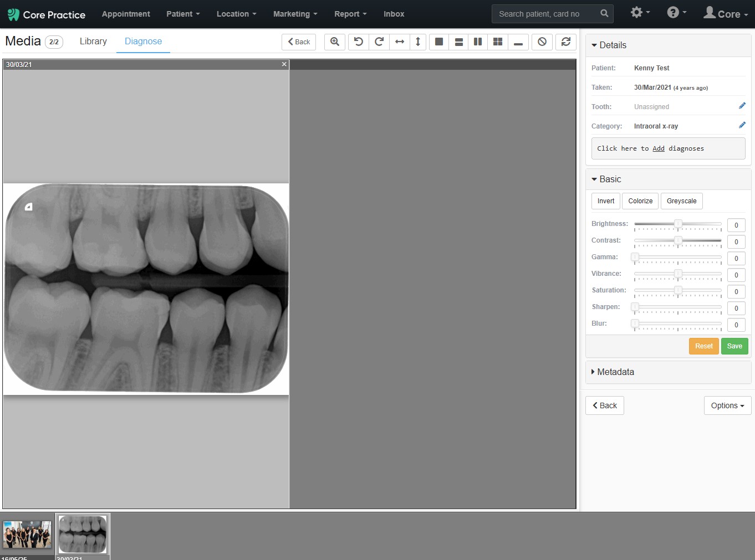The height and width of the screenshot is (560, 755).
Task: Click the minimize bar layout icon
Action: click(518, 42)
